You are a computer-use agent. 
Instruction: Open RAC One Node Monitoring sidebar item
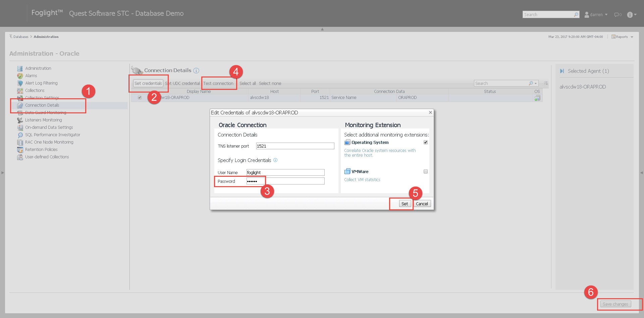(49, 142)
